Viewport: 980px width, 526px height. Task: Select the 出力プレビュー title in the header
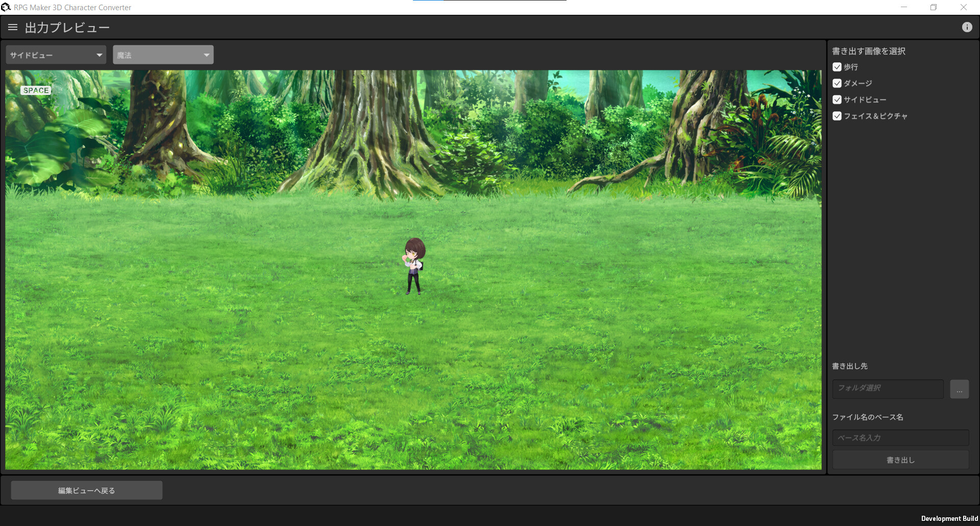point(67,27)
